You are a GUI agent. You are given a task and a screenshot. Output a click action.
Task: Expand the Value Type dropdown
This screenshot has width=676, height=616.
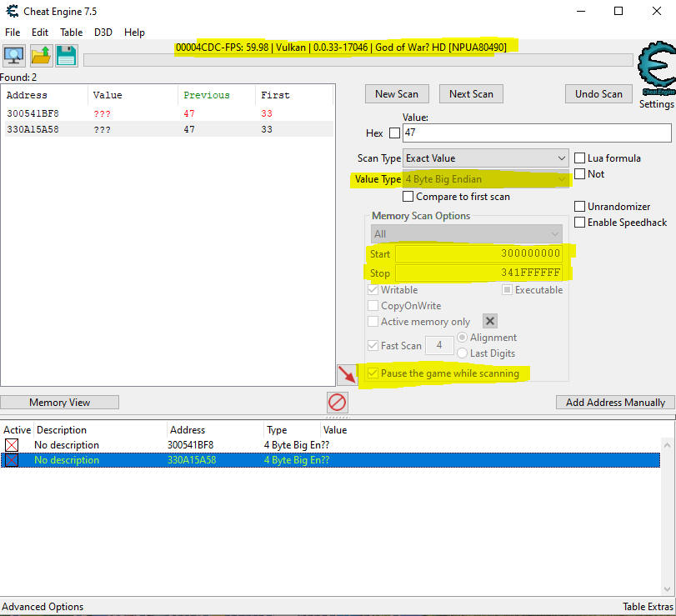(x=486, y=179)
